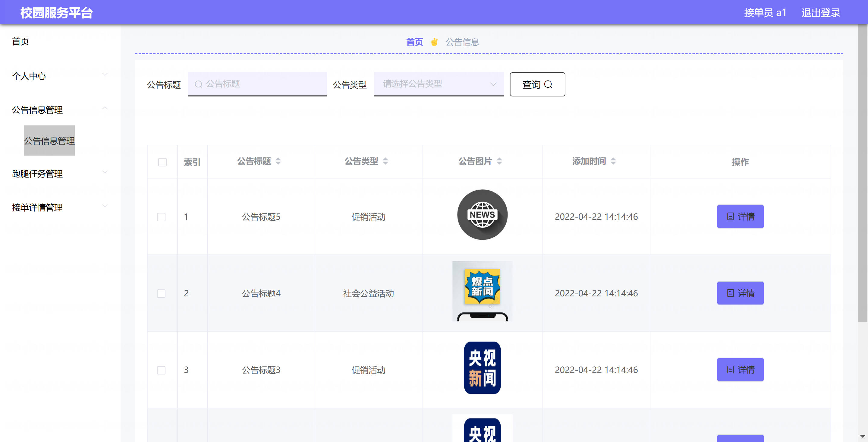Click document icon in 详情 for 公告标题4
868x442 pixels.
pyautogui.click(x=730, y=293)
